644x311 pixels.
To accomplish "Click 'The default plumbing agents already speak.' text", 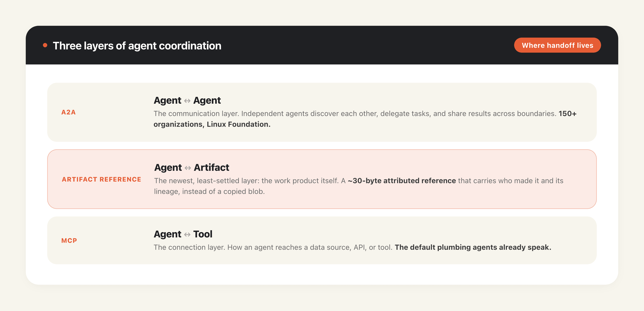I will [x=473, y=247].
